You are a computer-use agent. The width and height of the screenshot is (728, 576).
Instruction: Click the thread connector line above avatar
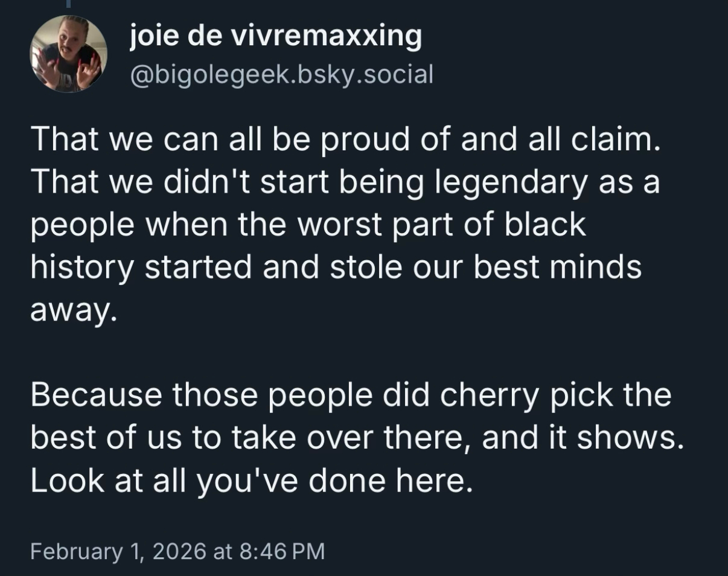tap(68, 4)
